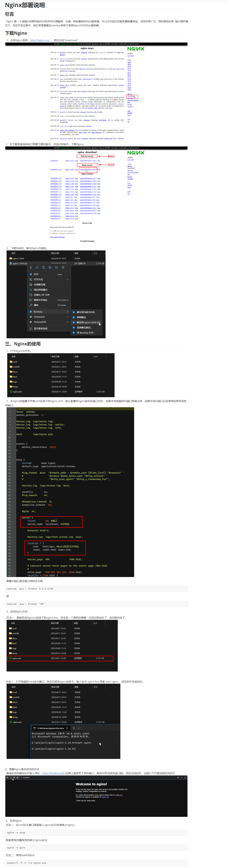Click the share icon in context menu
This screenshot has height=868, width=227.
point(56,268)
